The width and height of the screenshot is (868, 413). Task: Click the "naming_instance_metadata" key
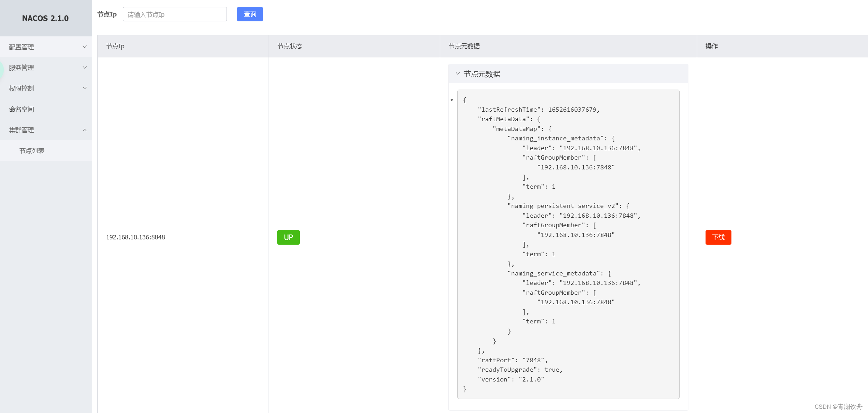click(555, 138)
